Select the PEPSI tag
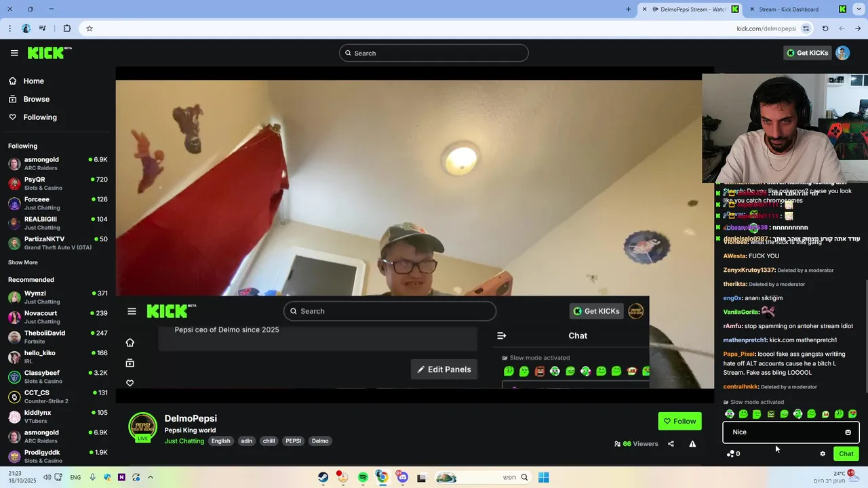 click(294, 441)
